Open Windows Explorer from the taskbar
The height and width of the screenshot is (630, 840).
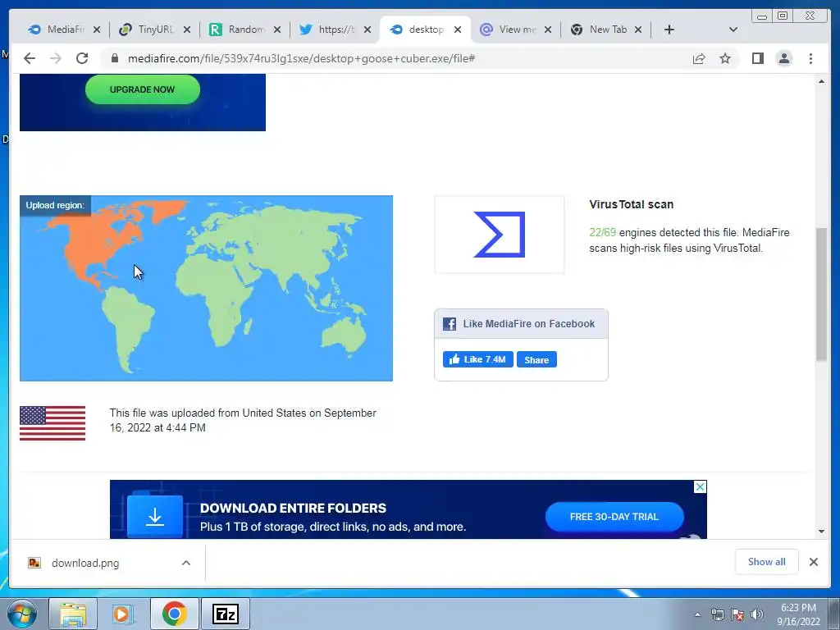point(73,614)
